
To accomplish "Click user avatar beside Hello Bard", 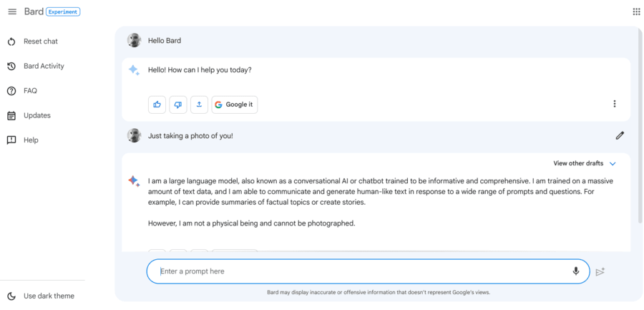I will [134, 40].
